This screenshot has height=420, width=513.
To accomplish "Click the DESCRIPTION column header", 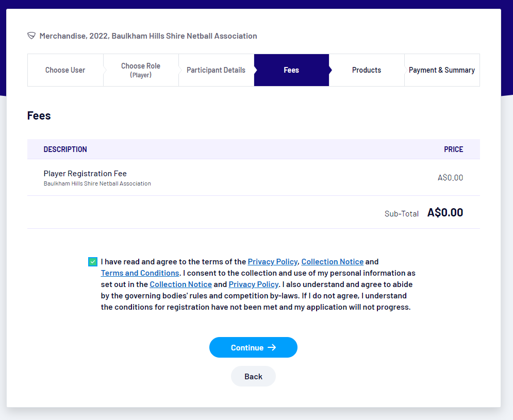I will click(x=65, y=149).
